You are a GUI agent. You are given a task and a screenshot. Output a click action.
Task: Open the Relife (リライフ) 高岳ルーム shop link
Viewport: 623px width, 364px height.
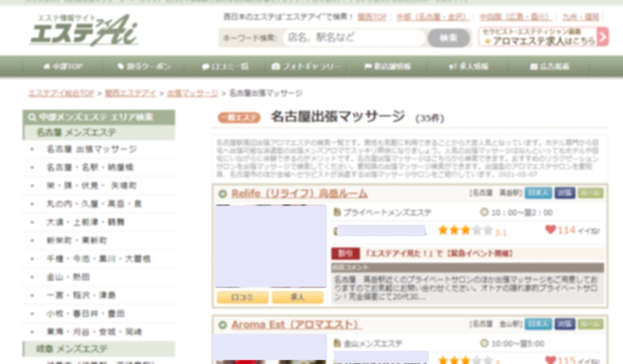[x=299, y=194]
